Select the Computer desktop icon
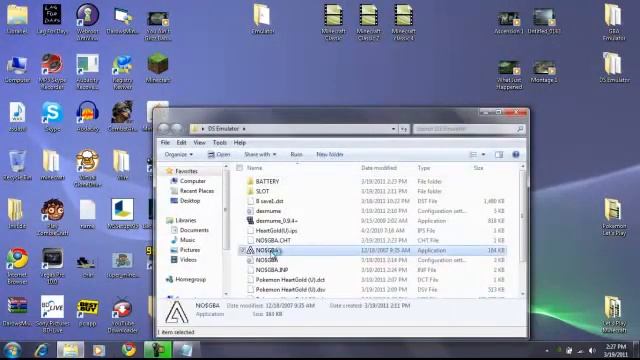640x360 pixels. pos(17,69)
